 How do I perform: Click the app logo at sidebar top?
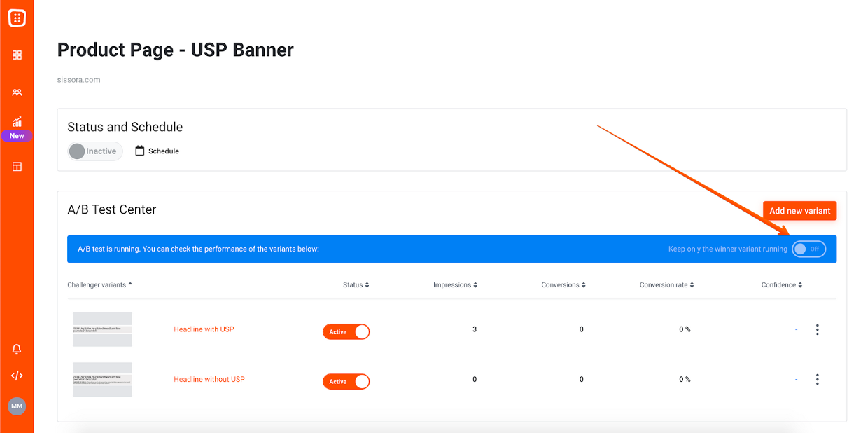tap(17, 18)
